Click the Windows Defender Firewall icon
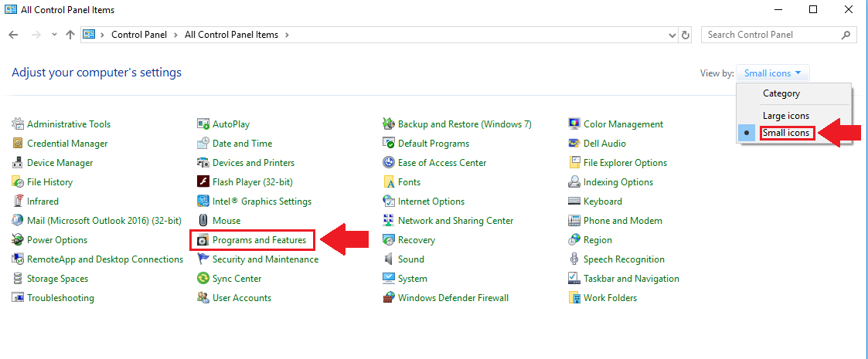 [x=389, y=298]
